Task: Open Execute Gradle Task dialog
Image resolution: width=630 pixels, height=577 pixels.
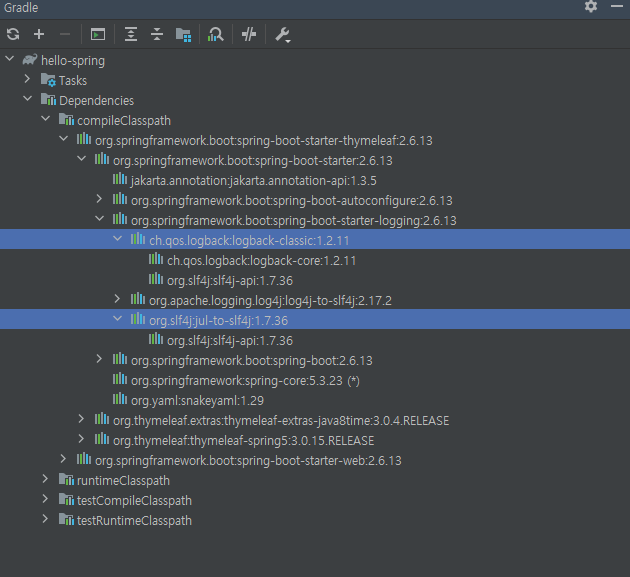Action: [x=98, y=35]
